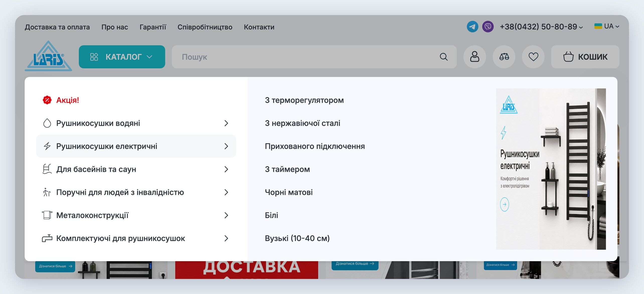Focus the Пошук search field
This screenshot has width=644, height=294.
(314, 57)
